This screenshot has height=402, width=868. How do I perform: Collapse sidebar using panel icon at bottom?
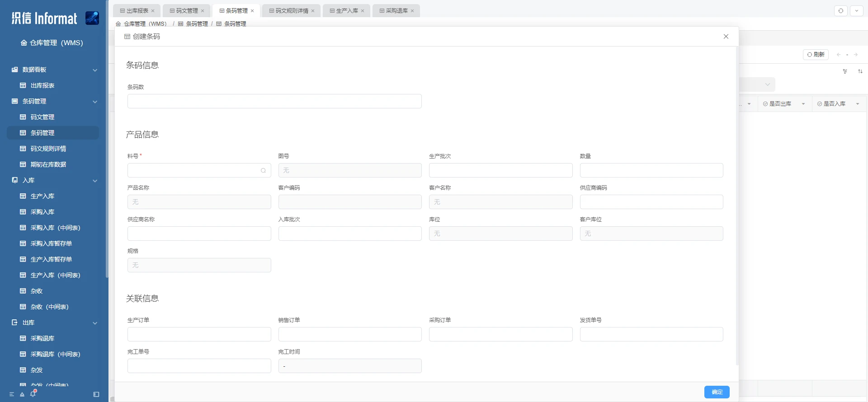coord(96,394)
